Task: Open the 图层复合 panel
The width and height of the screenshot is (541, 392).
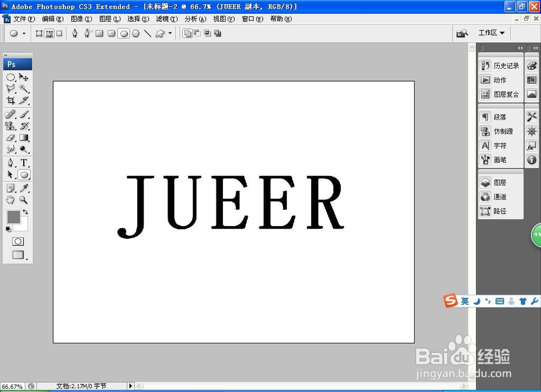Action: (x=500, y=94)
